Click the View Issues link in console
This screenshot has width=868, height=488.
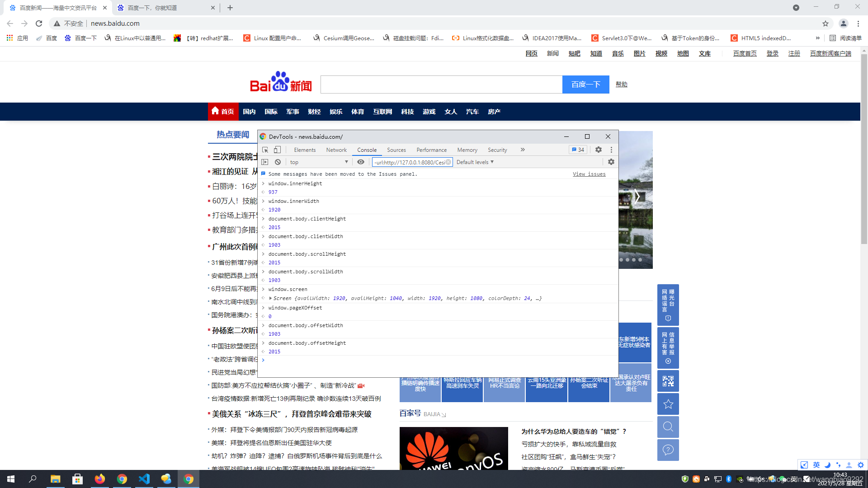point(589,174)
